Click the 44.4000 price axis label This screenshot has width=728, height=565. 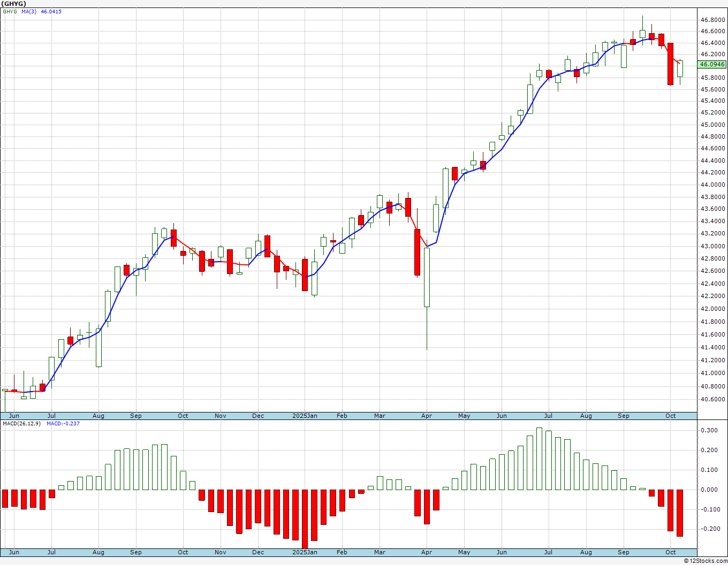coord(714,161)
